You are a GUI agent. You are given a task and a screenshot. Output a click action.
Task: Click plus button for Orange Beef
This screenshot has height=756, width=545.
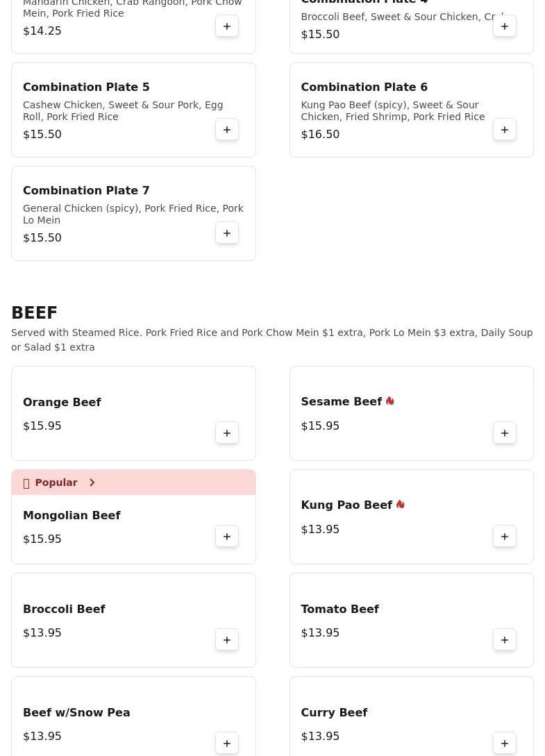tap(227, 433)
